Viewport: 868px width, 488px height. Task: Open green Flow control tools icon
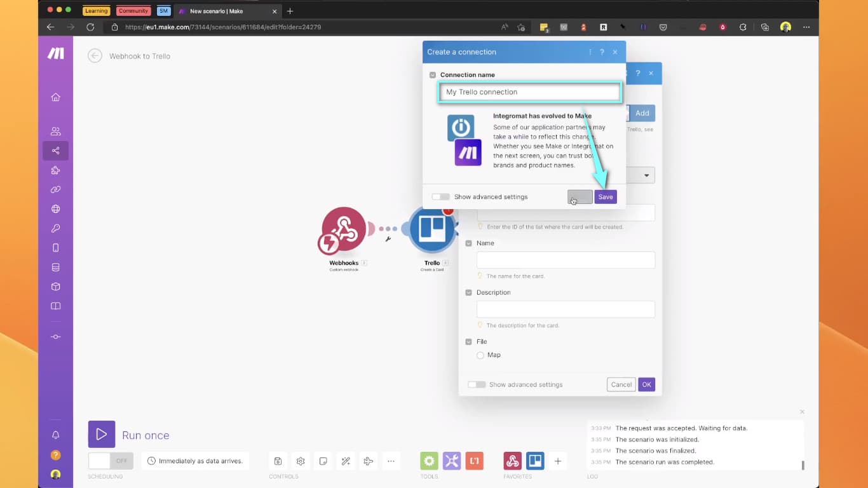pyautogui.click(x=429, y=461)
